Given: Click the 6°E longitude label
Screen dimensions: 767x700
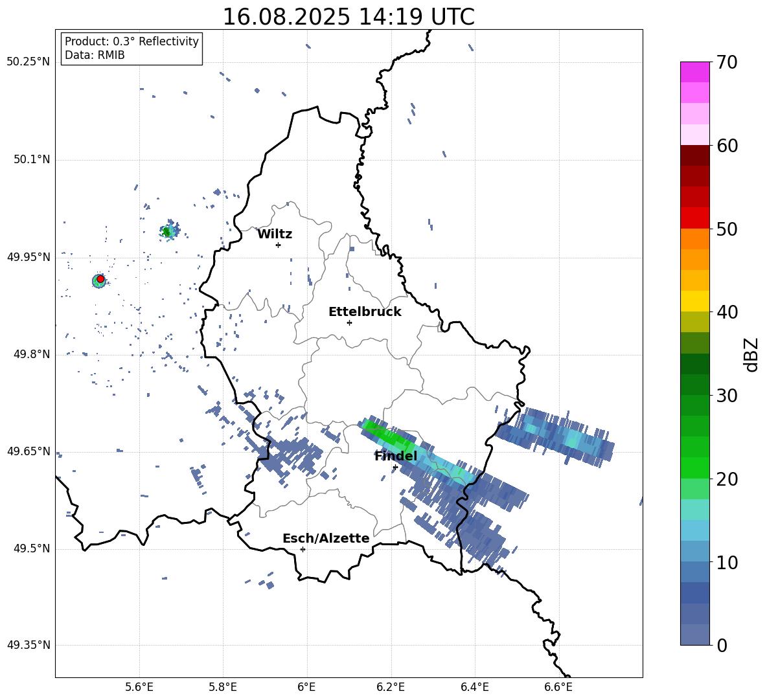Looking at the screenshot, I should 306,687.
